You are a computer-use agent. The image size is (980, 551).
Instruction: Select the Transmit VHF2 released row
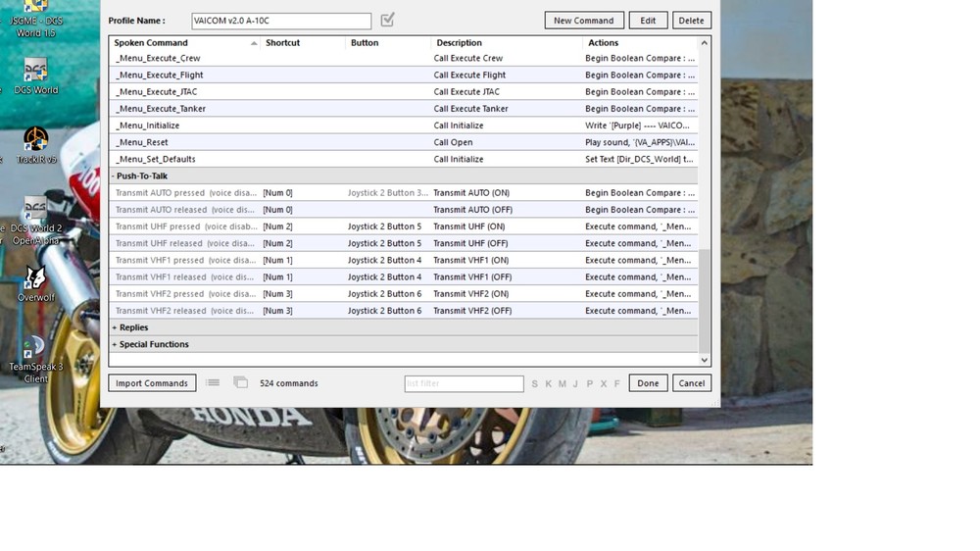pyautogui.click(x=404, y=311)
